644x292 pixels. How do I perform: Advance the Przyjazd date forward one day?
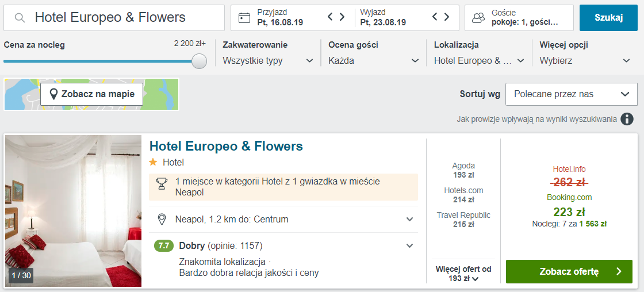point(342,17)
